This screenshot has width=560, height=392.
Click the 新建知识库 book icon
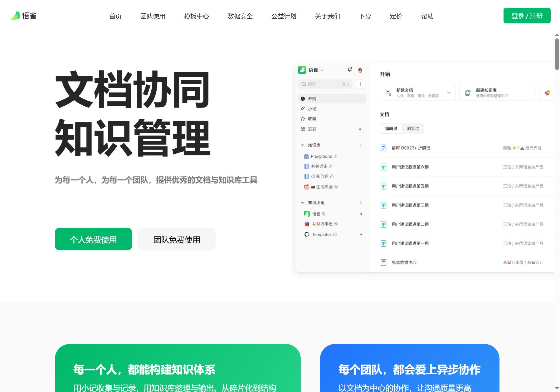pos(468,93)
